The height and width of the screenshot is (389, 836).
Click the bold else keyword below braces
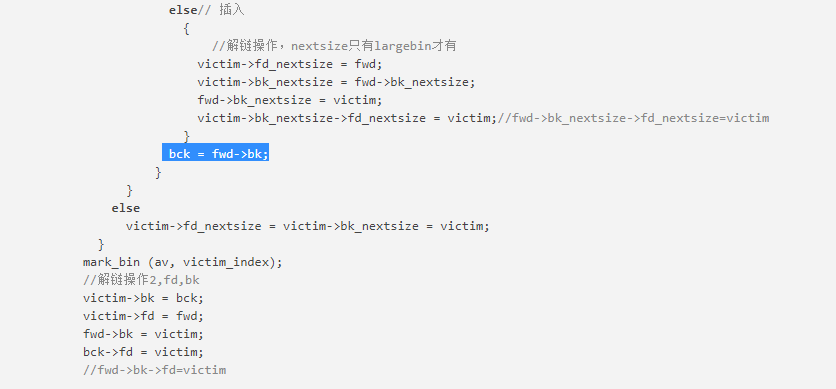(126, 208)
